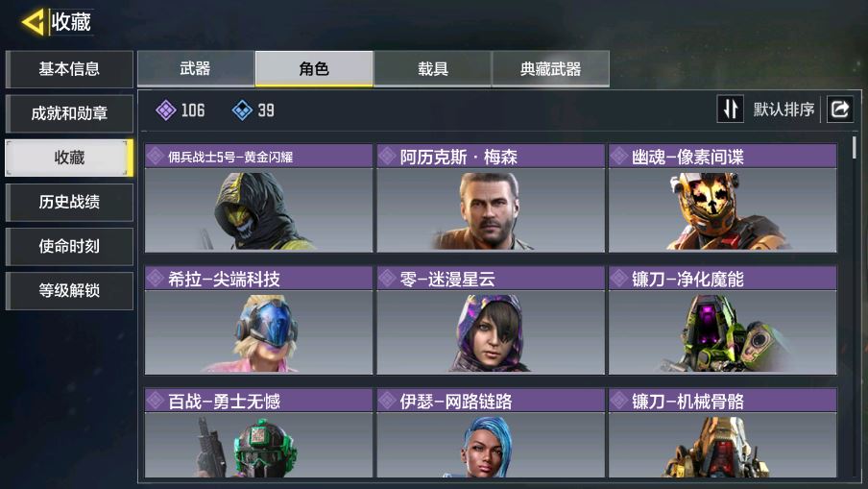Image resolution: width=868 pixels, height=489 pixels.
Task: Switch to the 武器 tab
Action: click(196, 68)
